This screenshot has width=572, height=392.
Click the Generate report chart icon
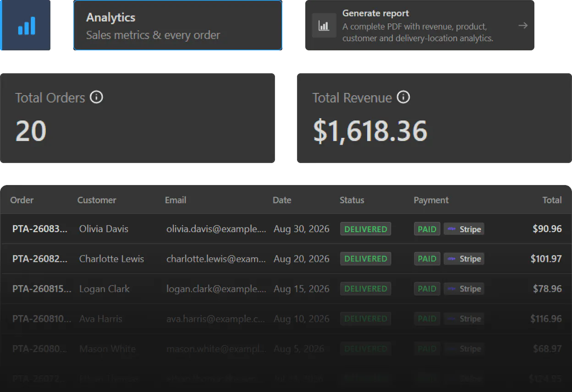coord(324,26)
